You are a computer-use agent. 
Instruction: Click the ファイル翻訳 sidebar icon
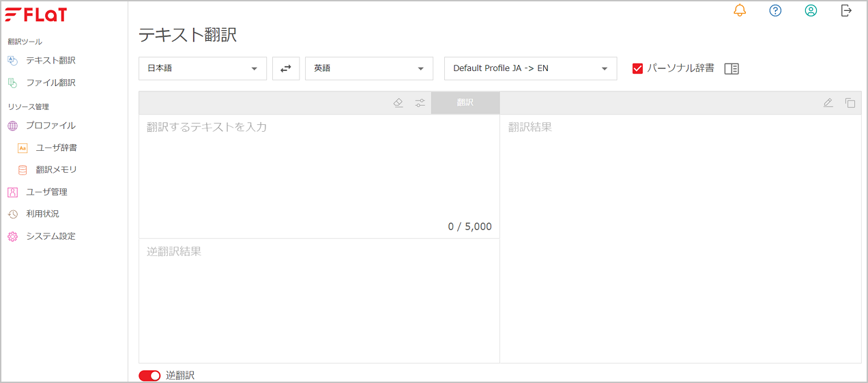[x=12, y=83]
